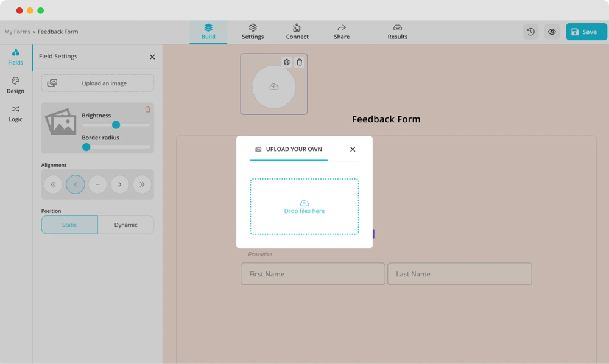Open image field gear settings
The width and height of the screenshot is (609, 364).
click(x=287, y=62)
